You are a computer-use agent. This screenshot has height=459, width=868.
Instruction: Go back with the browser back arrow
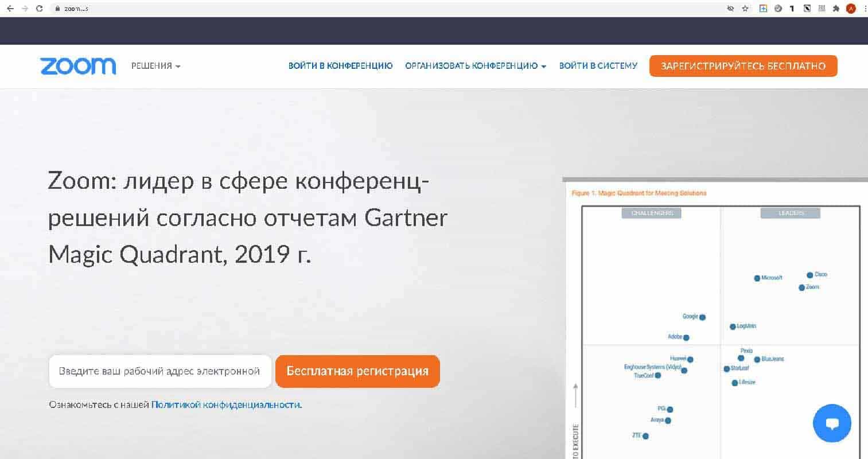pyautogui.click(x=10, y=9)
